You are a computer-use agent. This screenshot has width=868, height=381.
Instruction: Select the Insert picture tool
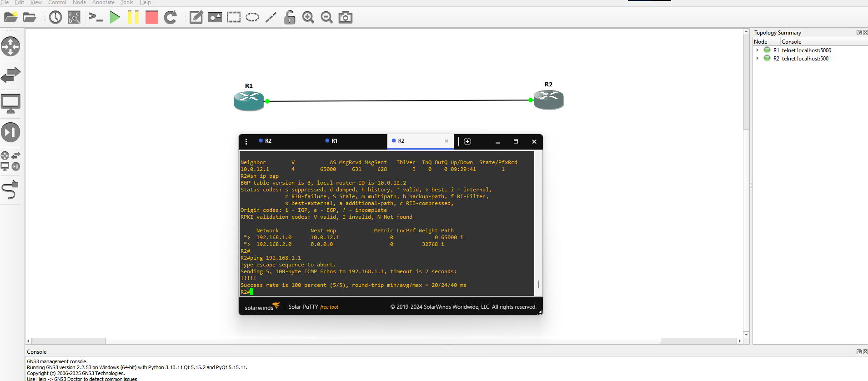215,17
